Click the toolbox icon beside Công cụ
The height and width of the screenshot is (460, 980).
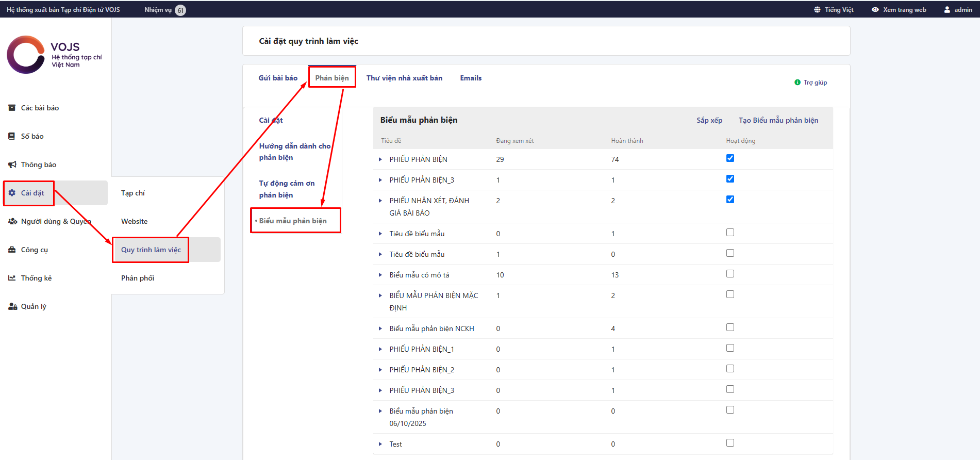[x=12, y=250]
